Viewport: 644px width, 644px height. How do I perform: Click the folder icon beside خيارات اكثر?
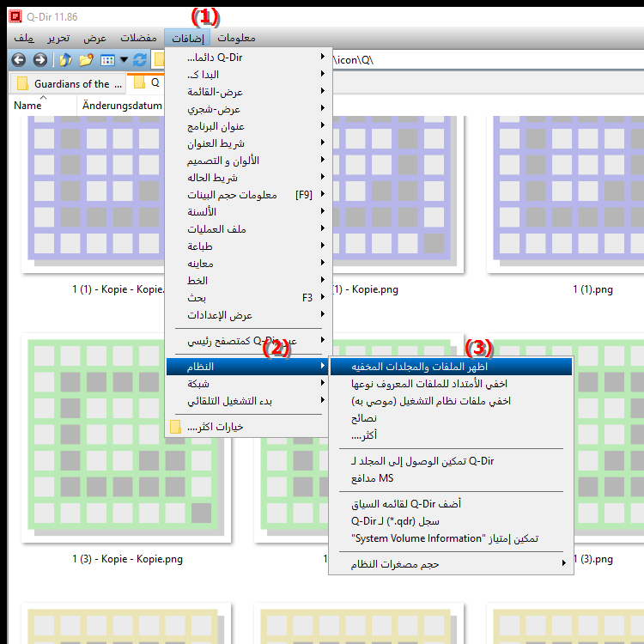coord(175,427)
